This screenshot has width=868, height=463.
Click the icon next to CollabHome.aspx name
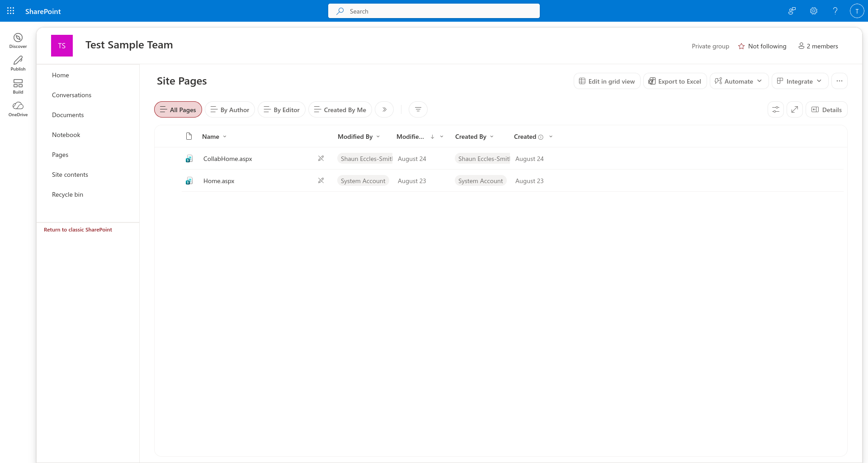[x=321, y=158]
